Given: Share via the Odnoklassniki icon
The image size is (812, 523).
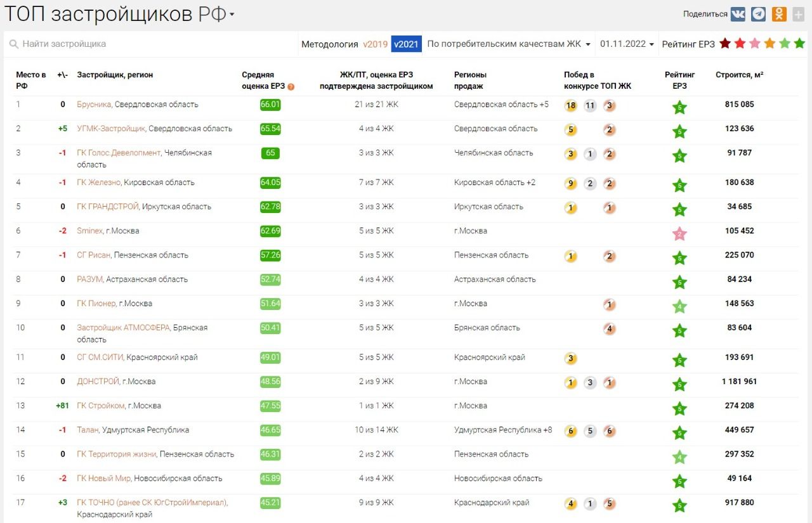Looking at the screenshot, I should click(779, 14).
